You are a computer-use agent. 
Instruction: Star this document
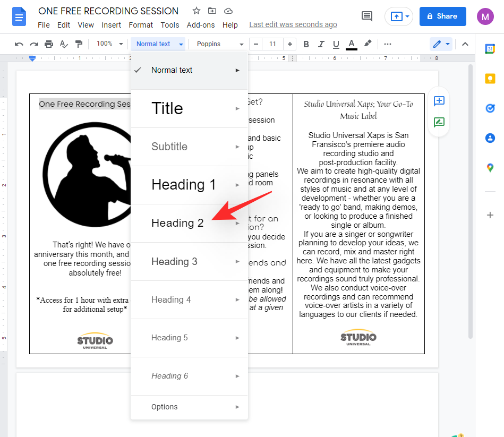[x=197, y=11]
